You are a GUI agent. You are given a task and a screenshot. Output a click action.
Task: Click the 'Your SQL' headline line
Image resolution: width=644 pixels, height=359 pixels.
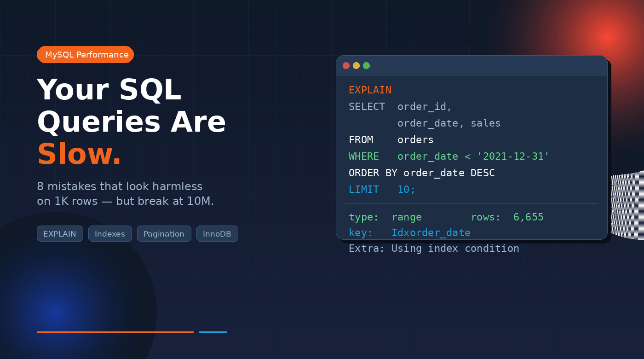(x=109, y=90)
